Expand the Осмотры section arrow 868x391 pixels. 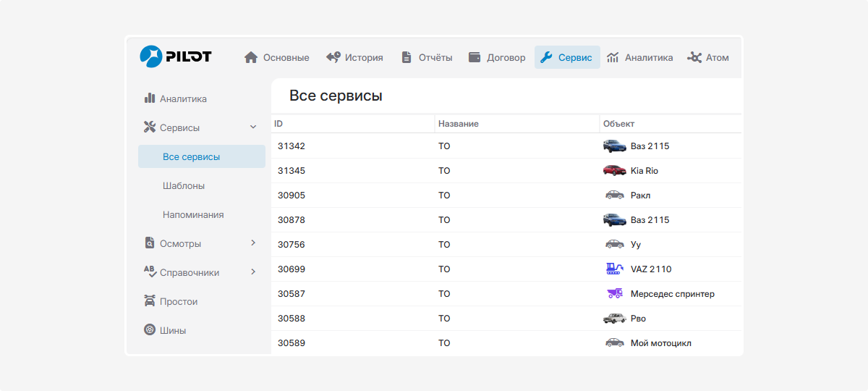click(253, 243)
